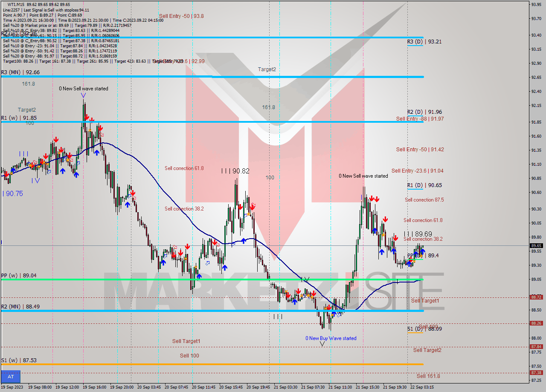Screen dimensions: 546x392
Task: Click the red 88.72 price tag
Action: [x=536, y=297]
